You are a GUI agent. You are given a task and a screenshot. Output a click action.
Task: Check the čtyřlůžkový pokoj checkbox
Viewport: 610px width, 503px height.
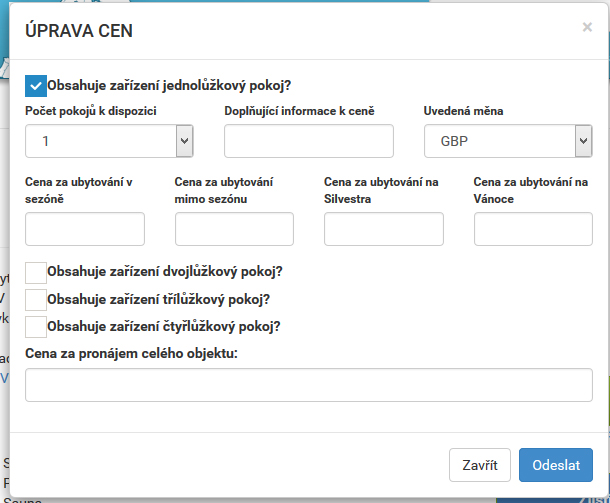[36, 327]
